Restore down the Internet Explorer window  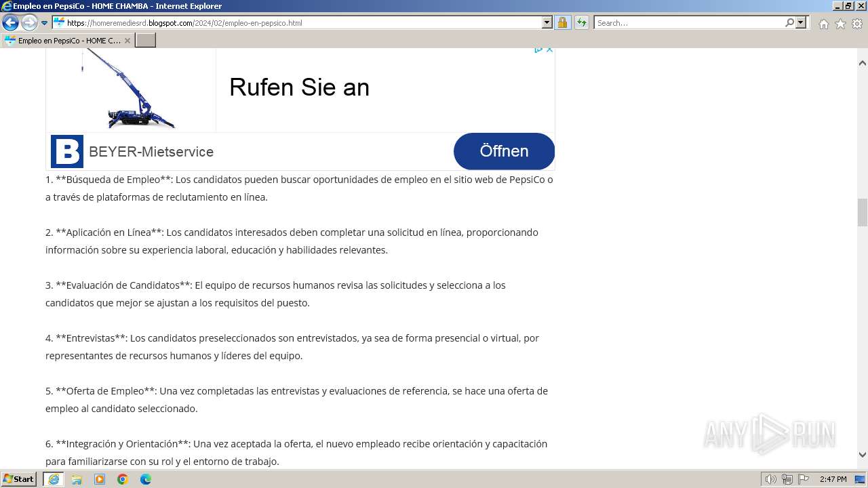[849, 6]
